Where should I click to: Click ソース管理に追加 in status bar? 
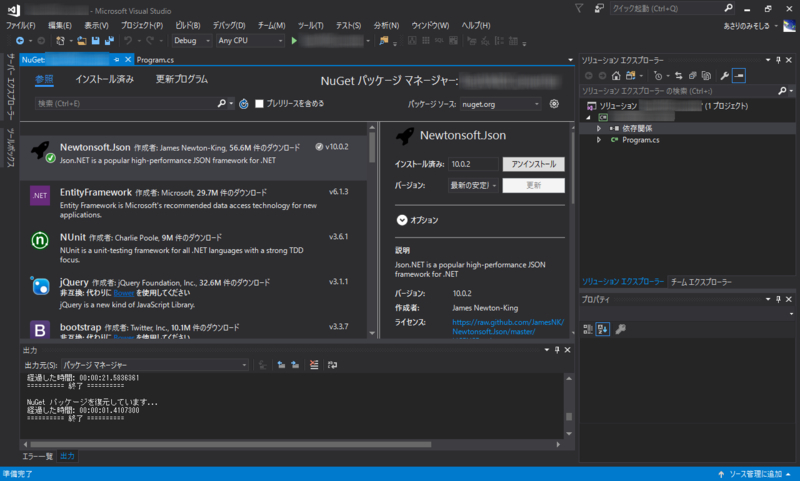pyautogui.click(x=755, y=474)
